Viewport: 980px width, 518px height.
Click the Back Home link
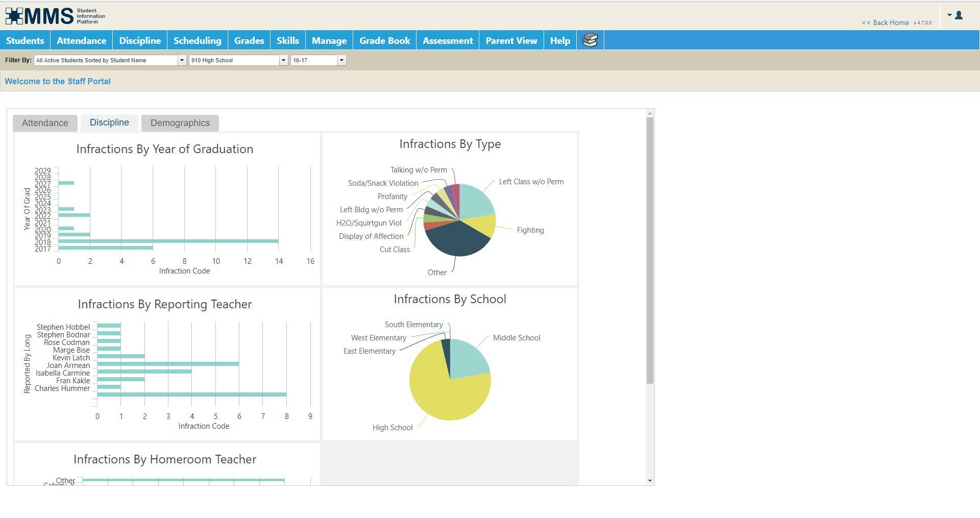(x=885, y=22)
